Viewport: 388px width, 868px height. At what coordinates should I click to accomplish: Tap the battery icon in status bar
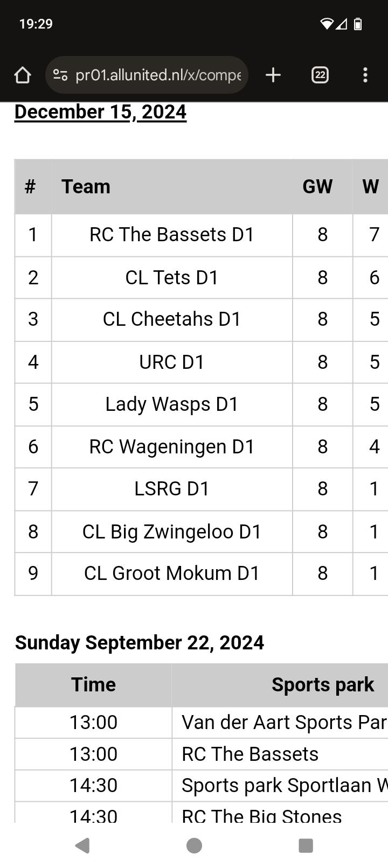(358, 24)
